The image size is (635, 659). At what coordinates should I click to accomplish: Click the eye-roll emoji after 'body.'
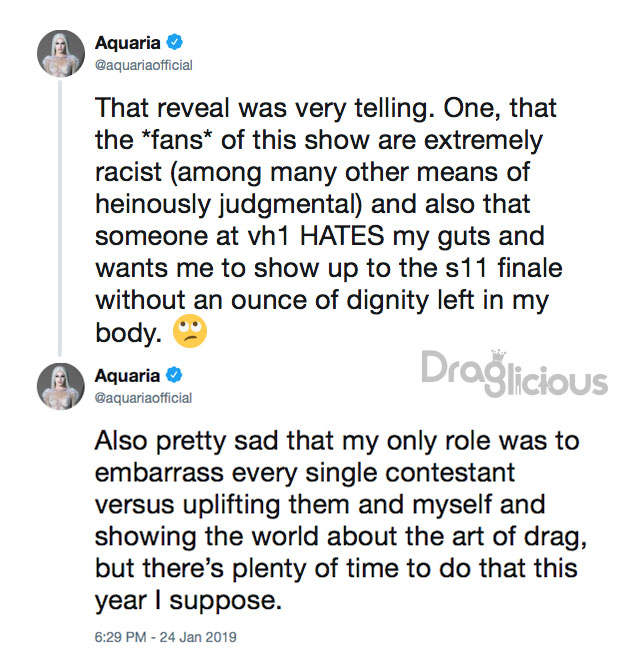point(190,331)
